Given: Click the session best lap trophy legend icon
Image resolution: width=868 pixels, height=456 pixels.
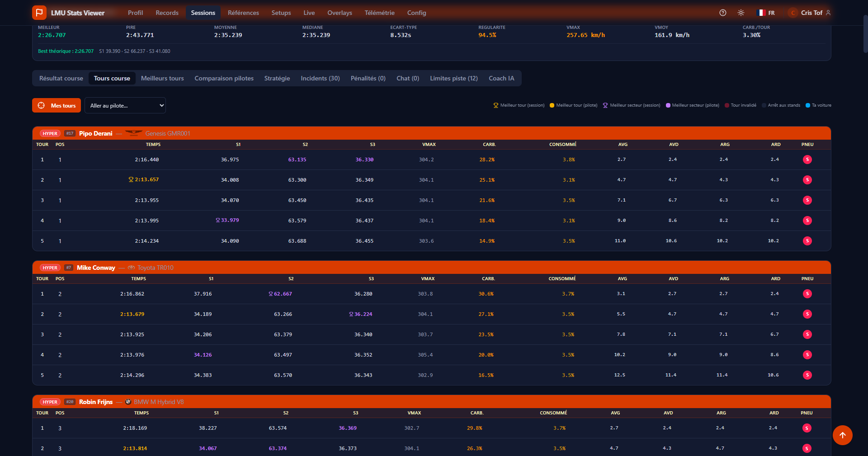Looking at the screenshot, I should coord(495,105).
